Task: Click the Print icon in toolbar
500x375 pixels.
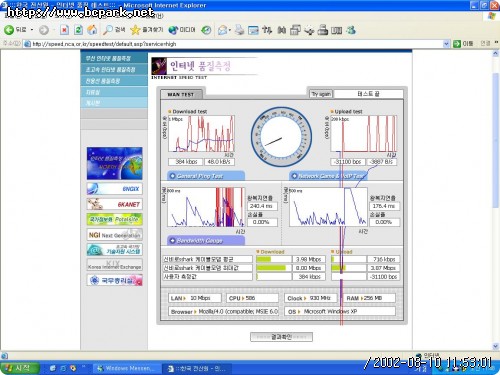Action: point(239,30)
